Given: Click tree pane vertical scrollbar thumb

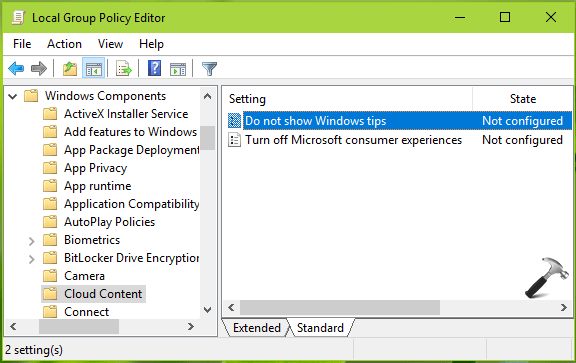Looking at the screenshot, I should [207, 138].
